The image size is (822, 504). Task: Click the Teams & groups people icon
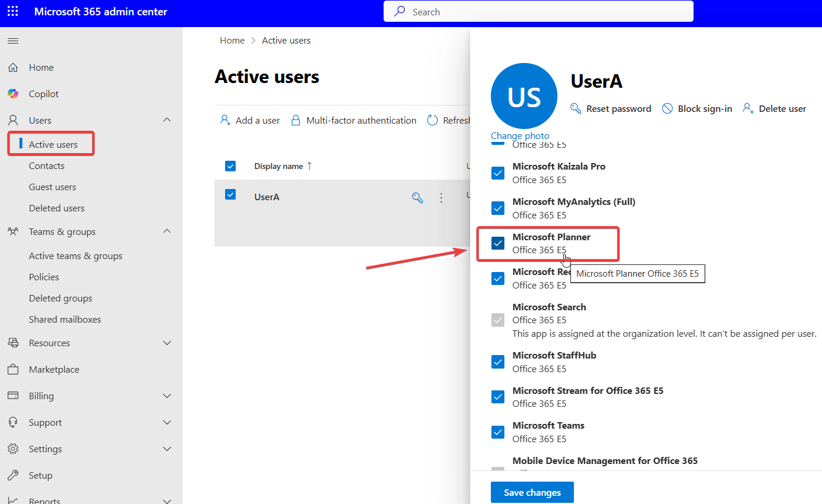tap(13, 232)
